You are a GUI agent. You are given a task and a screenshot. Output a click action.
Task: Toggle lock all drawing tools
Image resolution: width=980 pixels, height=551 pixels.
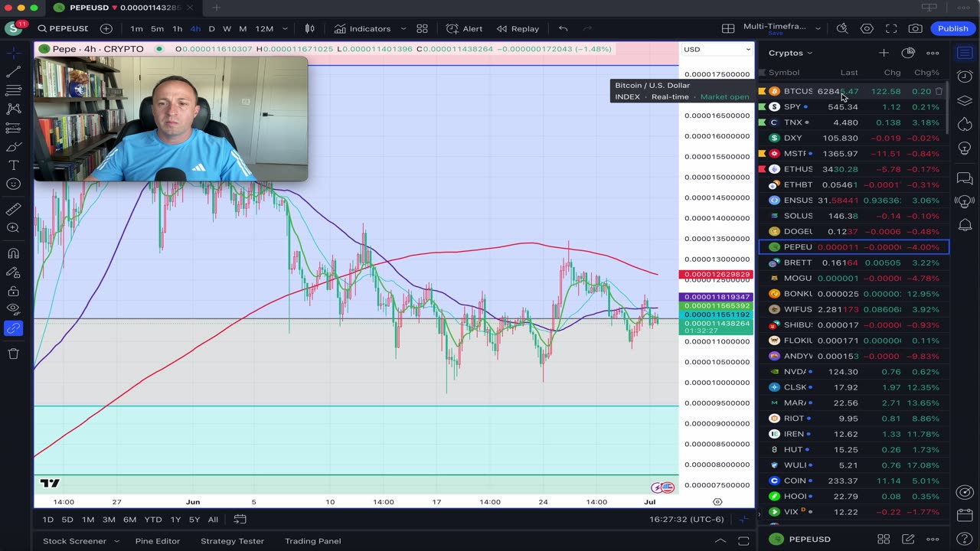[13, 291]
